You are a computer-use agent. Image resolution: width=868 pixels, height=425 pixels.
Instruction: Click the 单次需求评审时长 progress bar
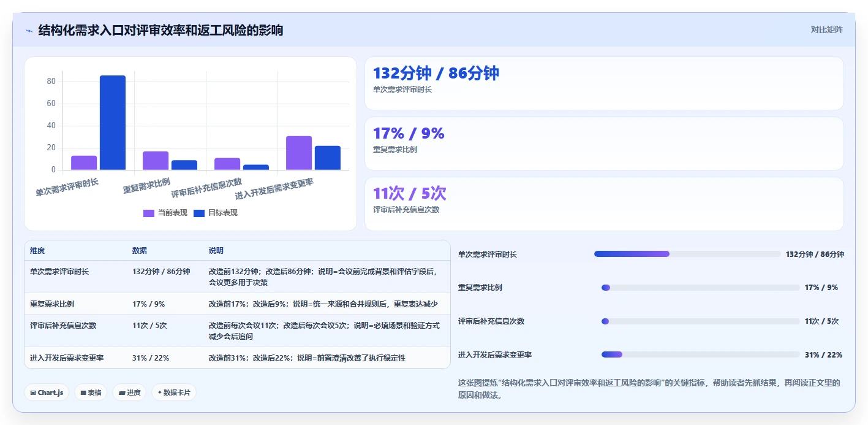[687, 254]
